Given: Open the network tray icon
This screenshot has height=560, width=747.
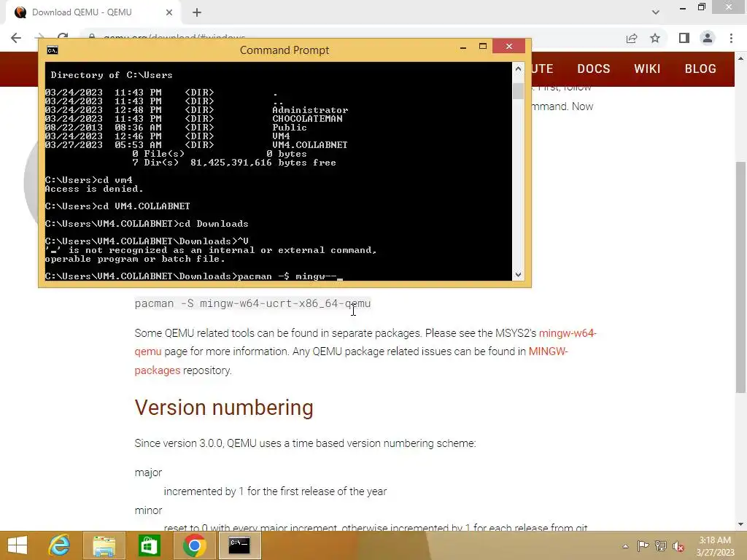Looking at the screenshot, I should 660,546.
